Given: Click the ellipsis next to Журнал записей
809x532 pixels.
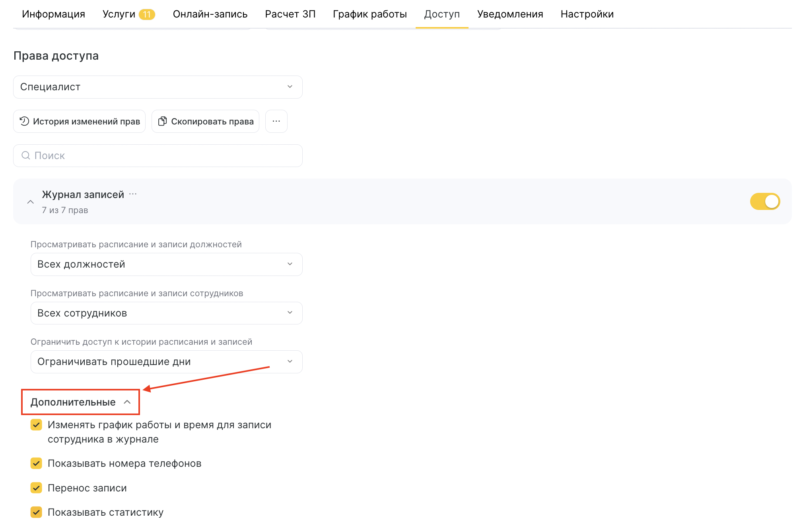Looking at the screenshot, I should [133, 194].
